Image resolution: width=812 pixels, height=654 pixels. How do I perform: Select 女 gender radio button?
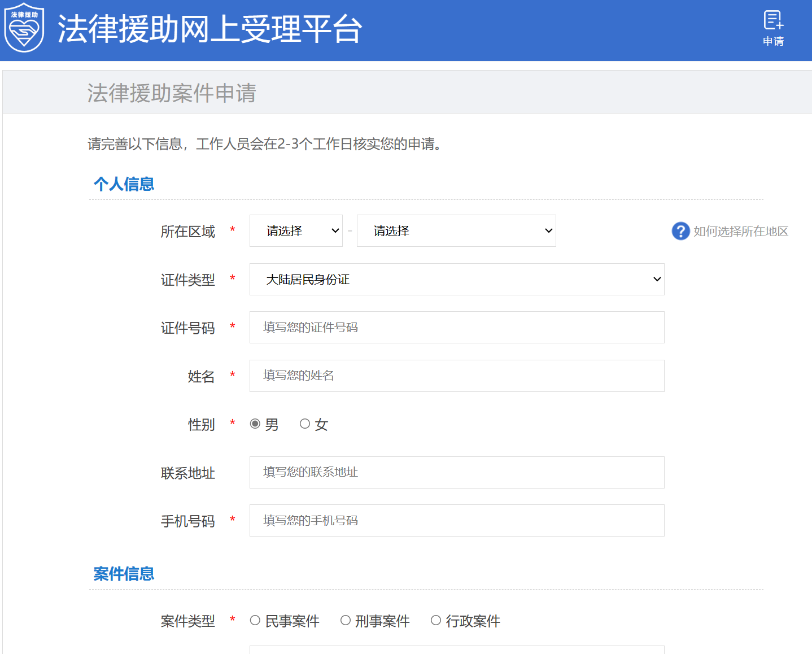[x=305, y=424]
